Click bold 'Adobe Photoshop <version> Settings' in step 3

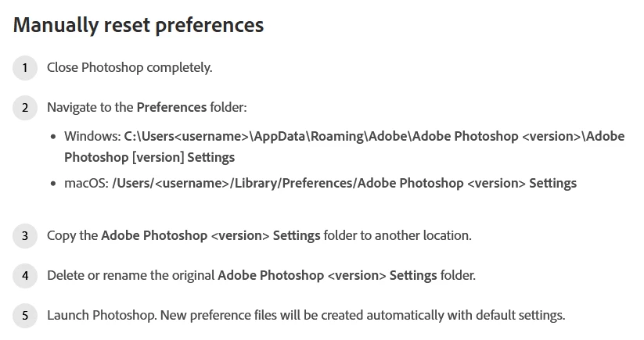pos(210,236)
